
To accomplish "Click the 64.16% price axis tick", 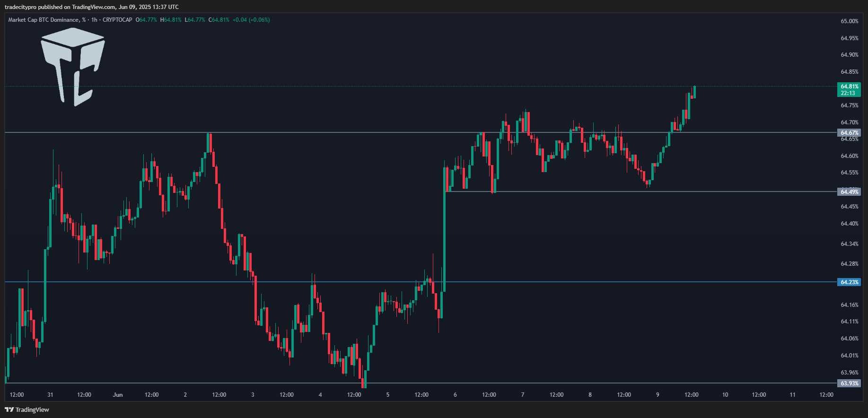I will [850, 305].
